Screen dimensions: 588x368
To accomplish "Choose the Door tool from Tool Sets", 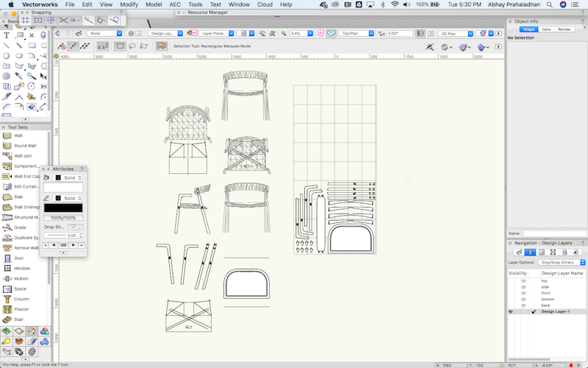I will [x=18, y=258].
